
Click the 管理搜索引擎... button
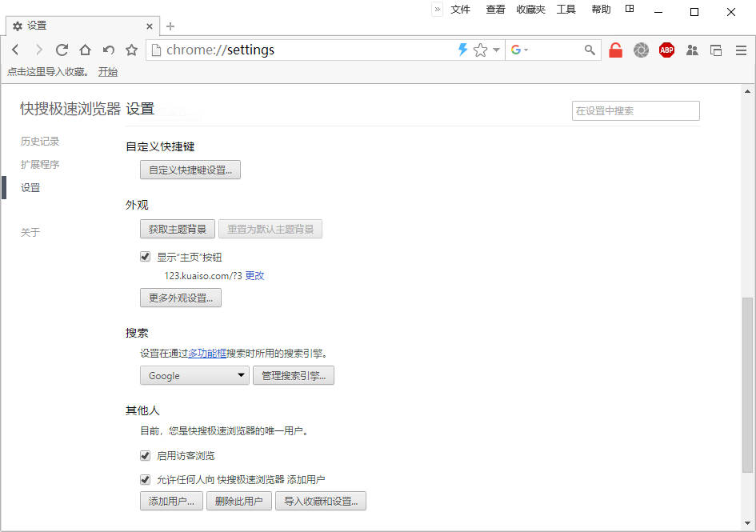click(294, 375)
